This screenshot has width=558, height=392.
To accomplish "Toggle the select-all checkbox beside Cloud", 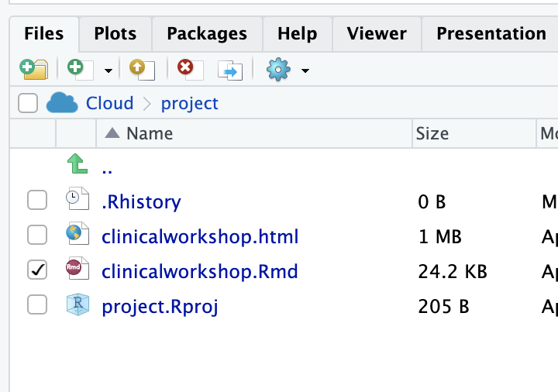I will click(x=28, y=103).
